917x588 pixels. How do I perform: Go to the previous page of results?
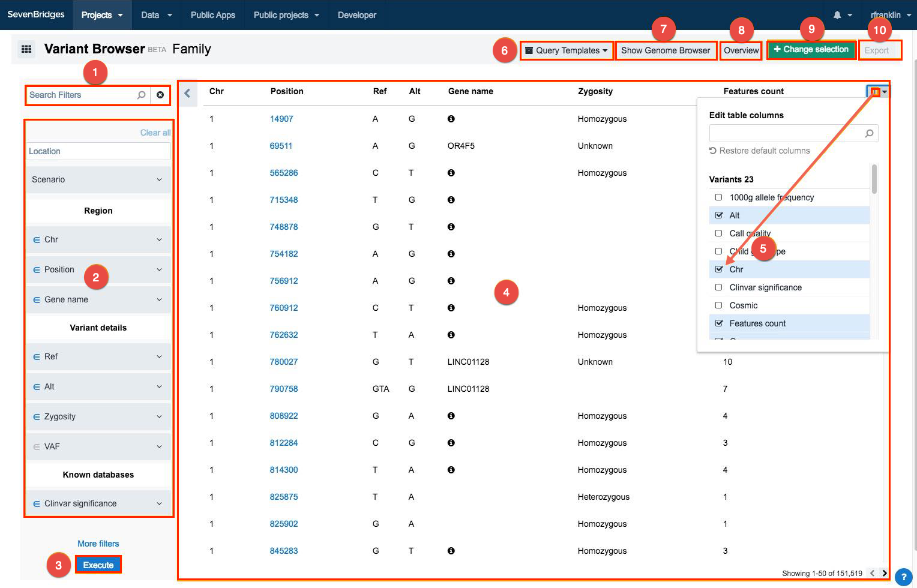click(873, 573)
